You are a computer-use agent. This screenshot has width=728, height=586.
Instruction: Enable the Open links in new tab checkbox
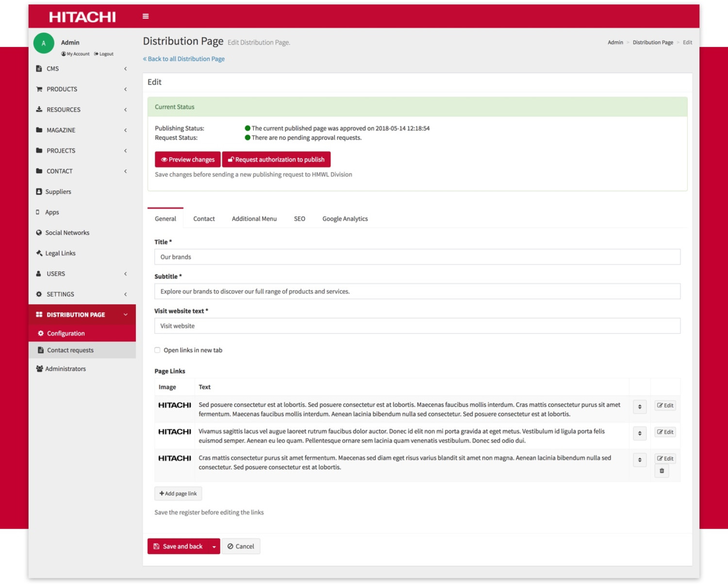click(157, 350)
